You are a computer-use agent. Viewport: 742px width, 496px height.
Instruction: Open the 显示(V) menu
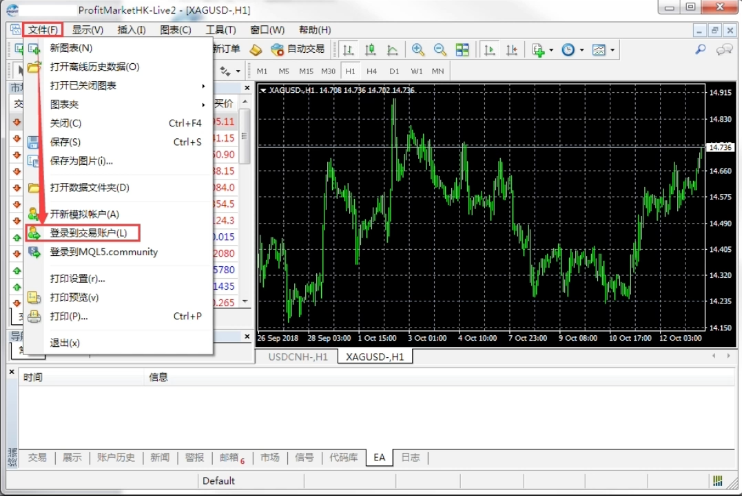tap(87, 30)
